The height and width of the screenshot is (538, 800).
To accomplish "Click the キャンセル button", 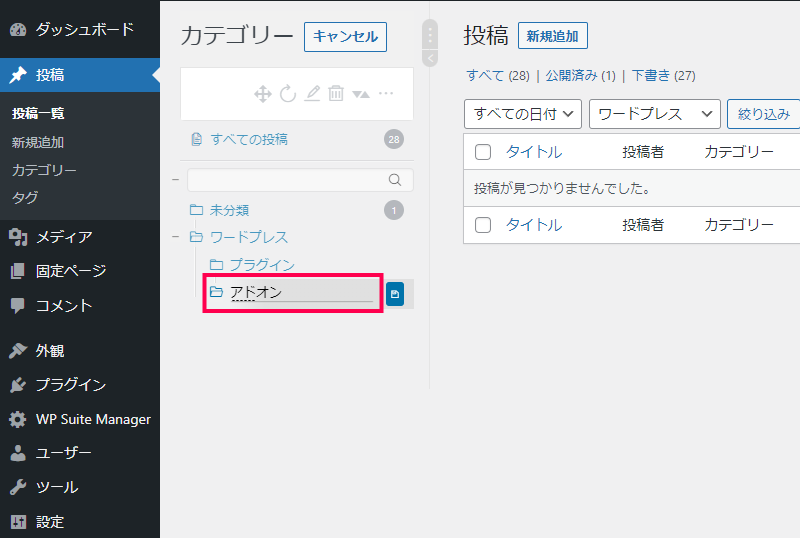I will pos(345,37).
